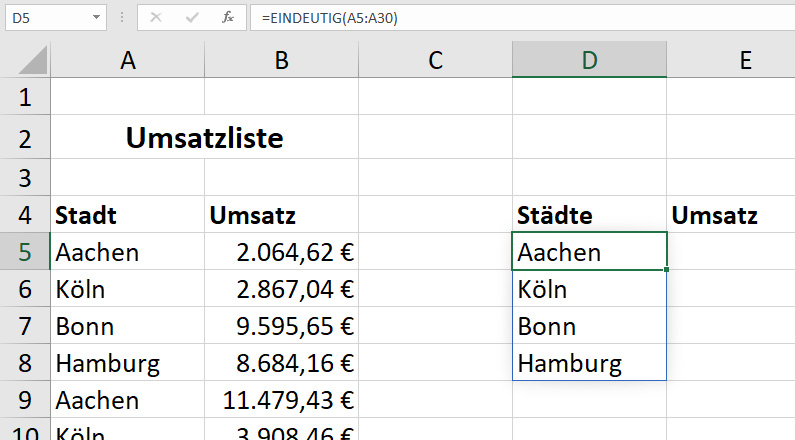Click the Hamburg cell in column D

[589, 363]
